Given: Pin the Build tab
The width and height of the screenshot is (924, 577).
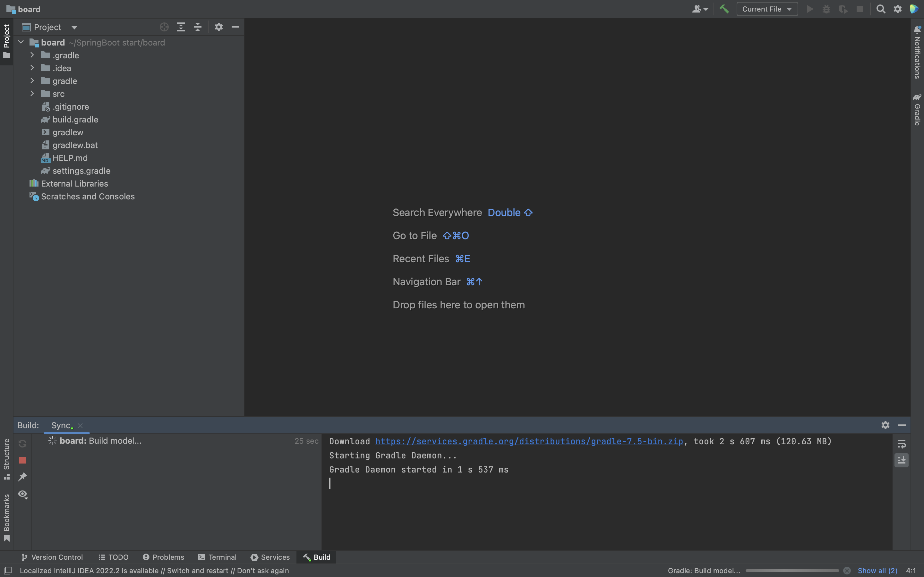Looking at the screenshot, I should click(x=22, y=477).
